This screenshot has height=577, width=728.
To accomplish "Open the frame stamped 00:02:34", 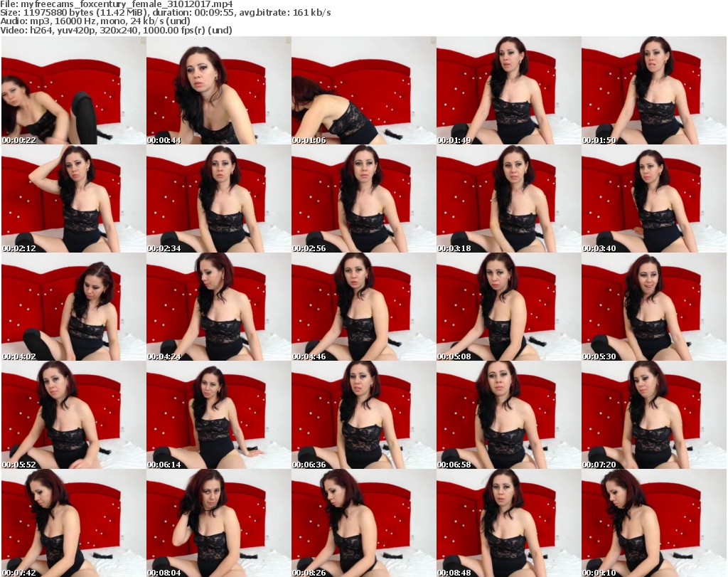I will 219,198.
